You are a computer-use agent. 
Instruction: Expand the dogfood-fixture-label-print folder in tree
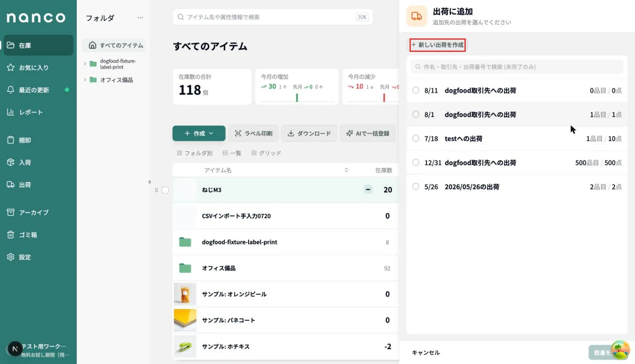[x=85, y=64]
